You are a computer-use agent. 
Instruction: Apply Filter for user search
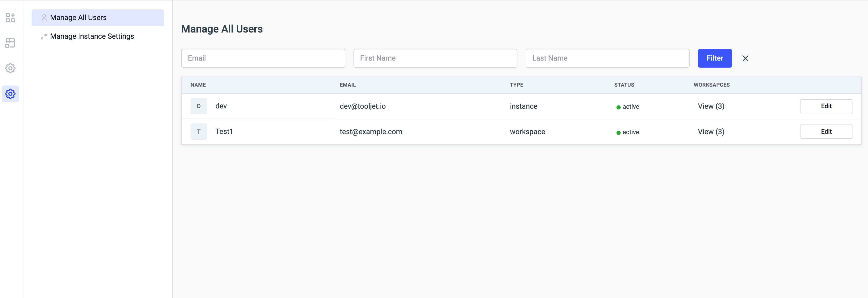(715, 58)
